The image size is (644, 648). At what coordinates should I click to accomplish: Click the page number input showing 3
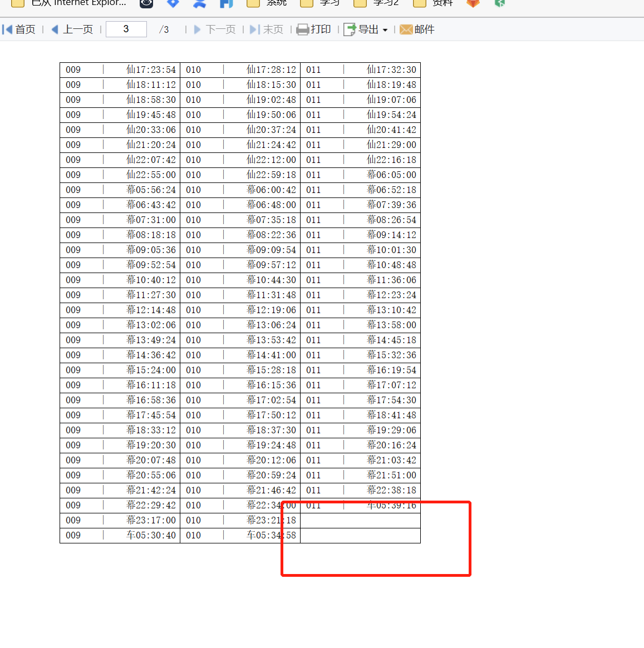126,29
